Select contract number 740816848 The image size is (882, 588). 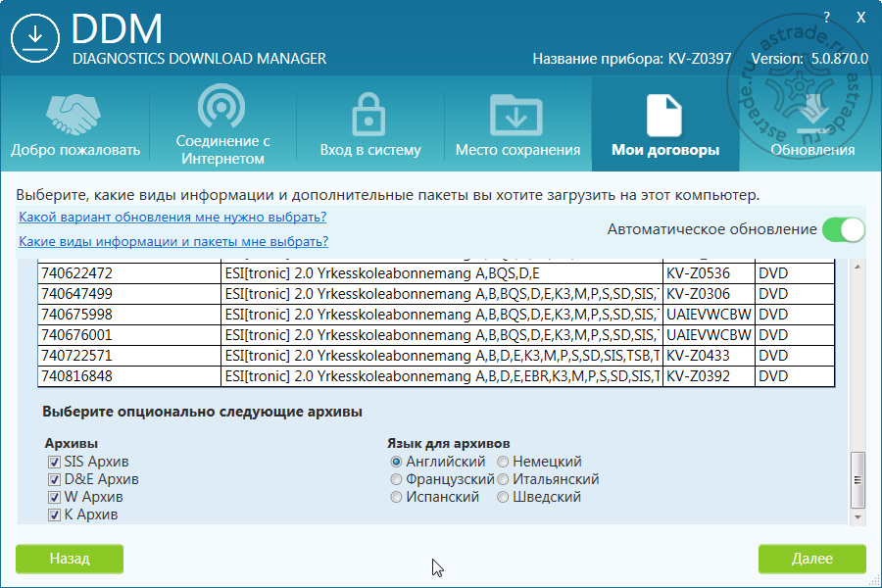129,376
